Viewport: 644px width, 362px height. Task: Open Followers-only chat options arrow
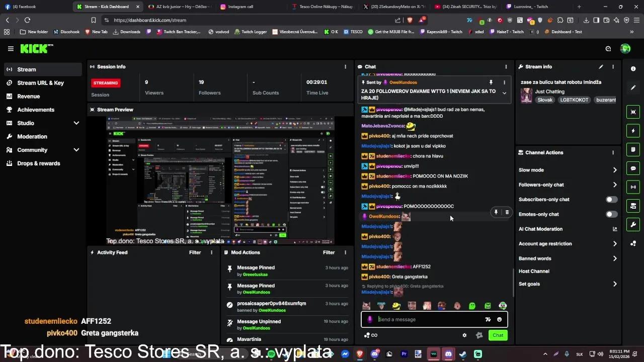615,185
